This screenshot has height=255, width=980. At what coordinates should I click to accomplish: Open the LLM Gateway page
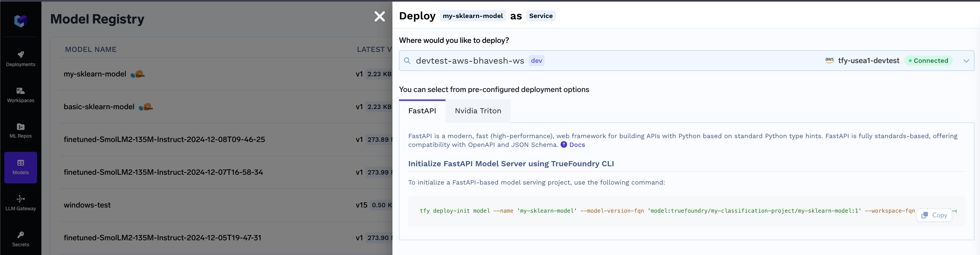point(20,203)
